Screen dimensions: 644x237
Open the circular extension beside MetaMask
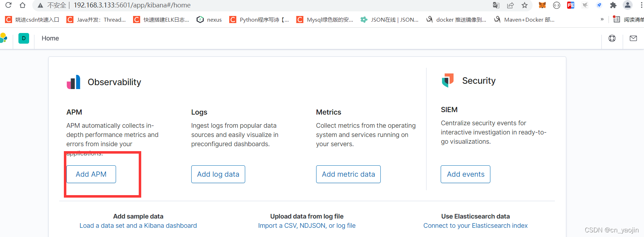point(556,5)
